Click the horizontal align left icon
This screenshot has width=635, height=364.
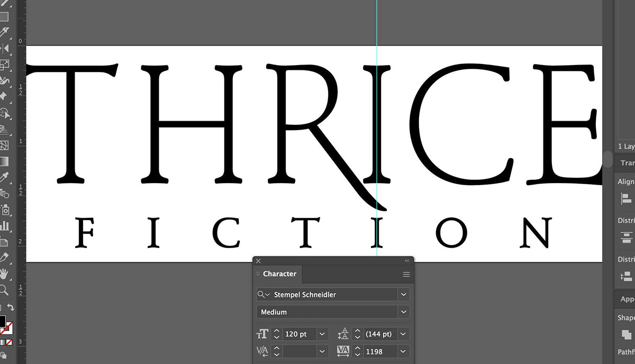point(626,198)
